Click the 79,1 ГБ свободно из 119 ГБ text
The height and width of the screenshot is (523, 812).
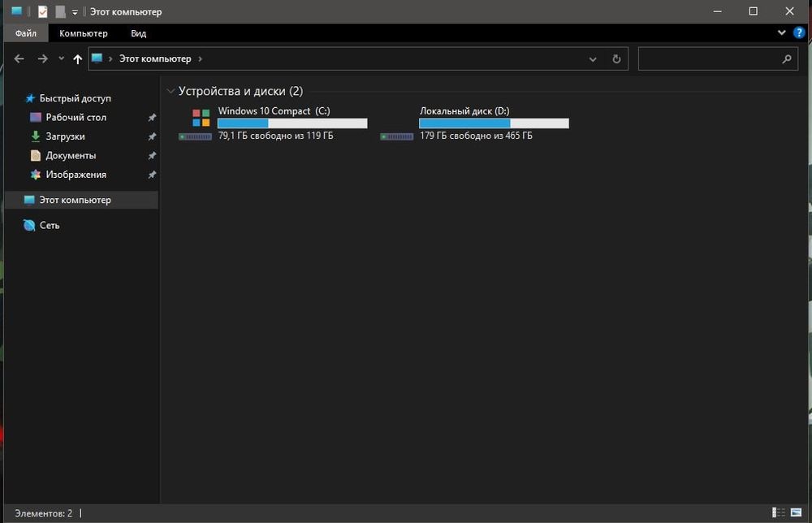click(x=275, y=136)
